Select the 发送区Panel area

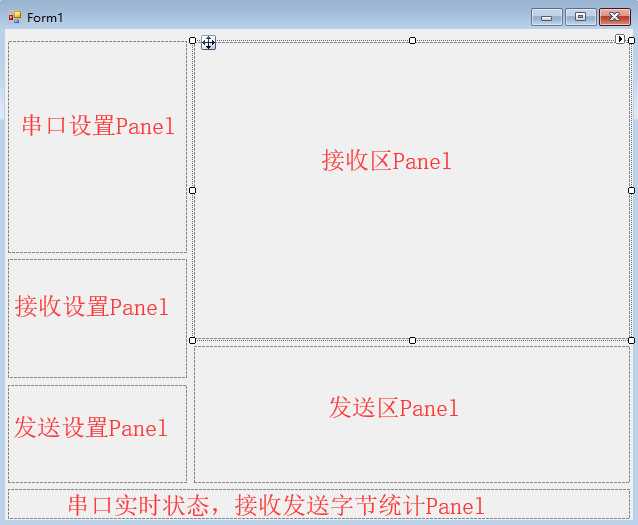(412, 414)
